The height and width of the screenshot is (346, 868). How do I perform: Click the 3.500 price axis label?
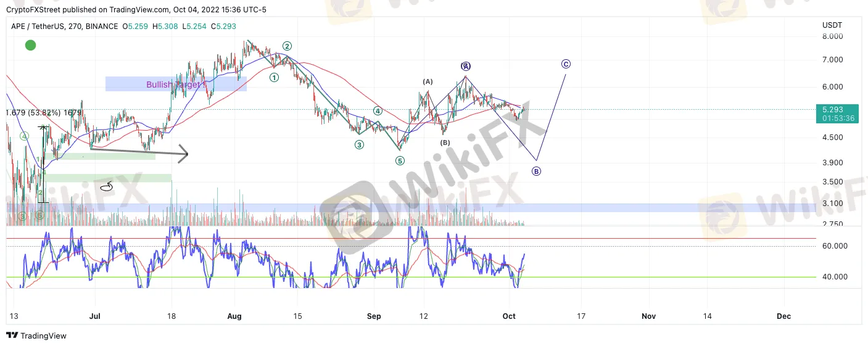pyautogui.click(x=832, y=182)
